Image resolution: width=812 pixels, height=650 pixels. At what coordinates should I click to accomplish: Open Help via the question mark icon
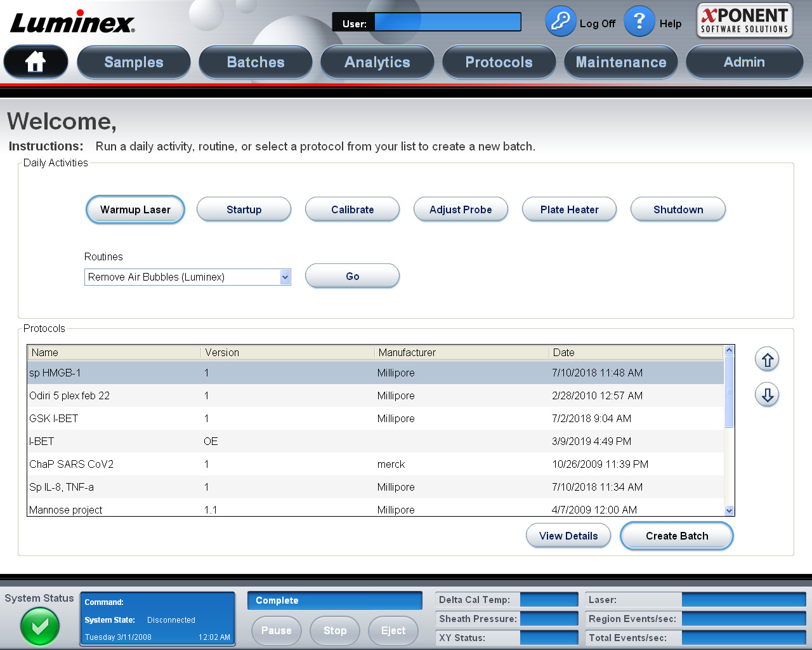coord(639,21)
